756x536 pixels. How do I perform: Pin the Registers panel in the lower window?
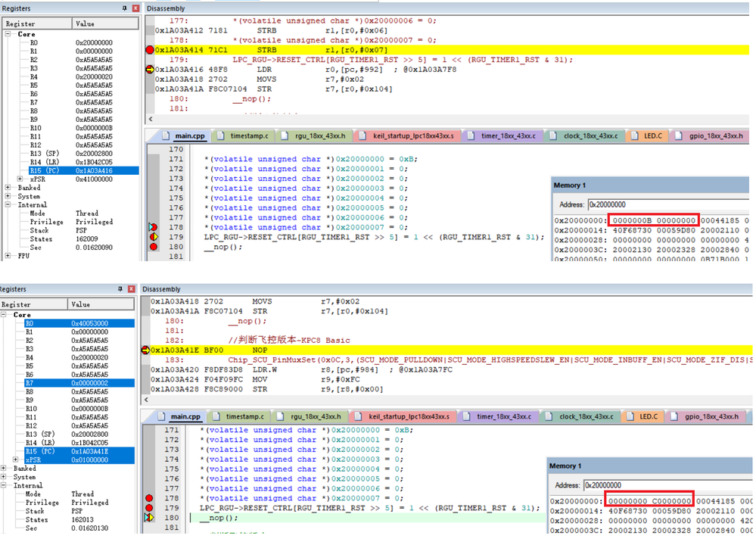[120, 289]
